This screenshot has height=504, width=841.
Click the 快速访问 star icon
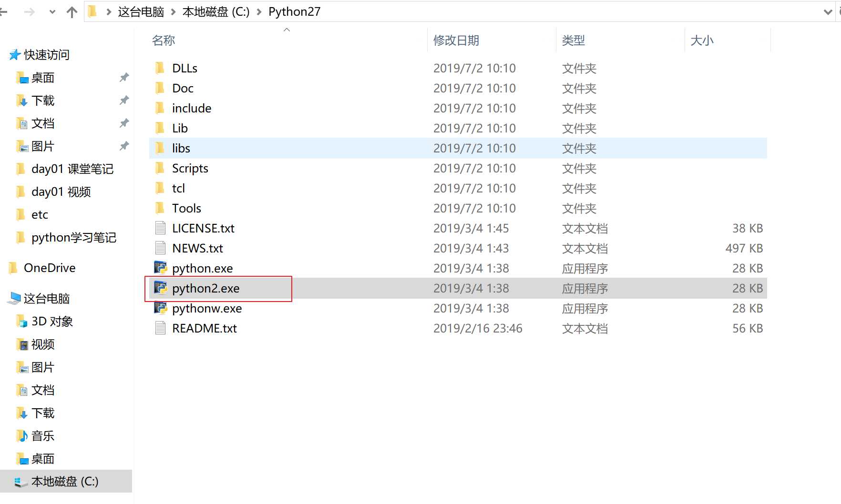tap(15, 55)
